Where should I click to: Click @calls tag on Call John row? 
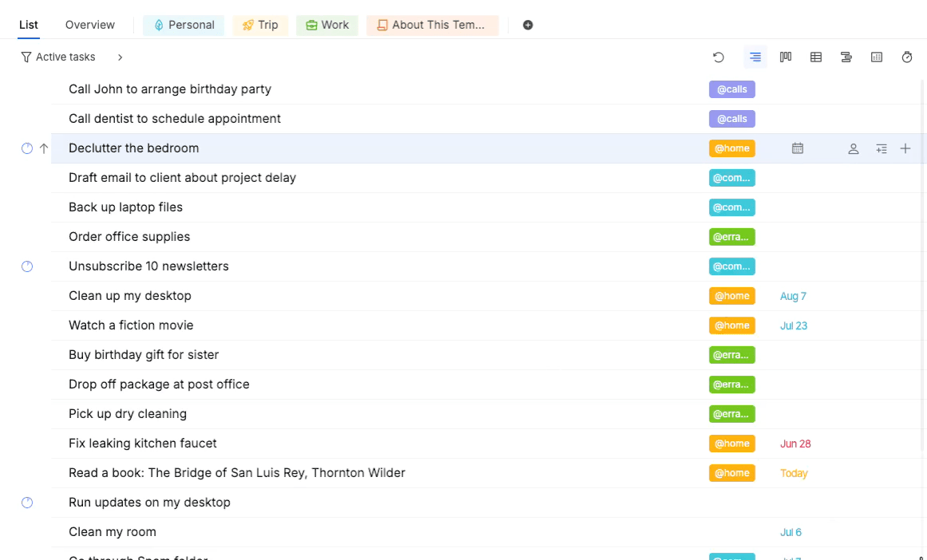tap(732, 89)
